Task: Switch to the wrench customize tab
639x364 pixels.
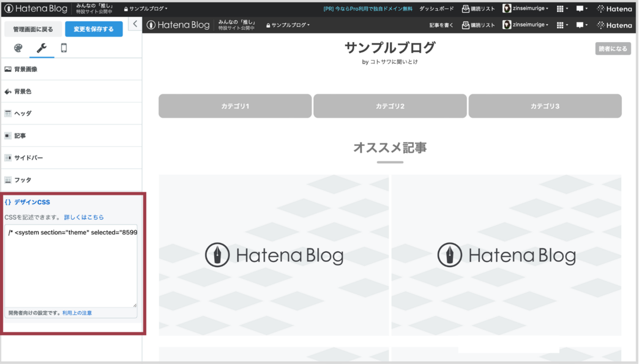Action: [x=42, y=48]
